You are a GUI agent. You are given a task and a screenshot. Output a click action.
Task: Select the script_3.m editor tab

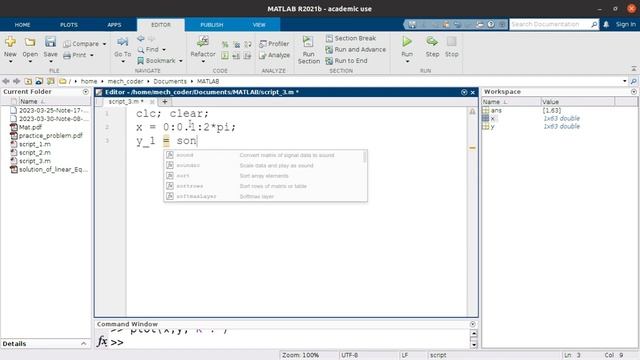point(126,102)
